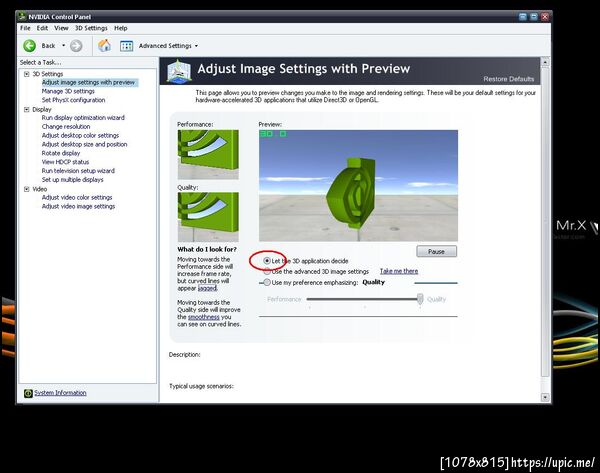This screenshot has height=473, width=600.
Task: Collapse the Display tree node
Action: [27, 109]
